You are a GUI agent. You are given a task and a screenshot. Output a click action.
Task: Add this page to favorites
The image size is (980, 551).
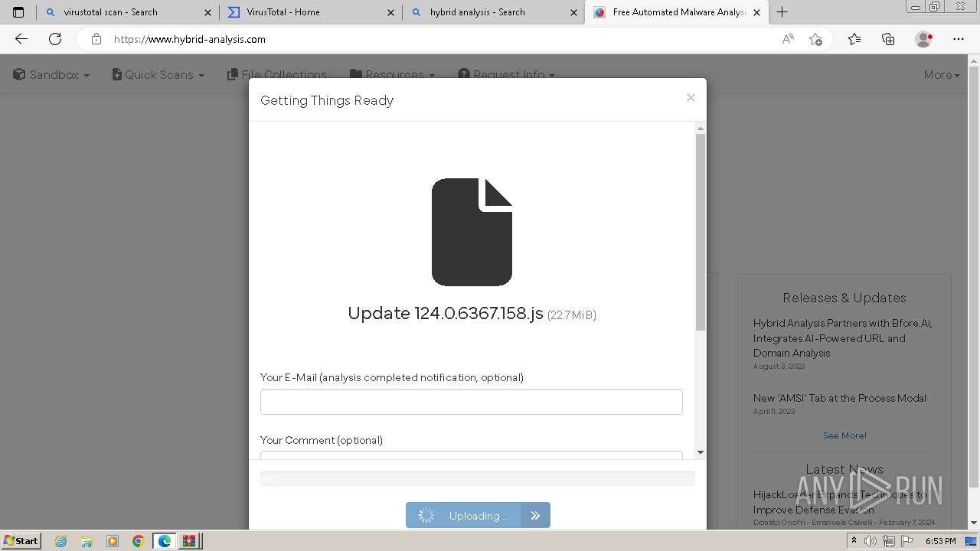point(815,39)
